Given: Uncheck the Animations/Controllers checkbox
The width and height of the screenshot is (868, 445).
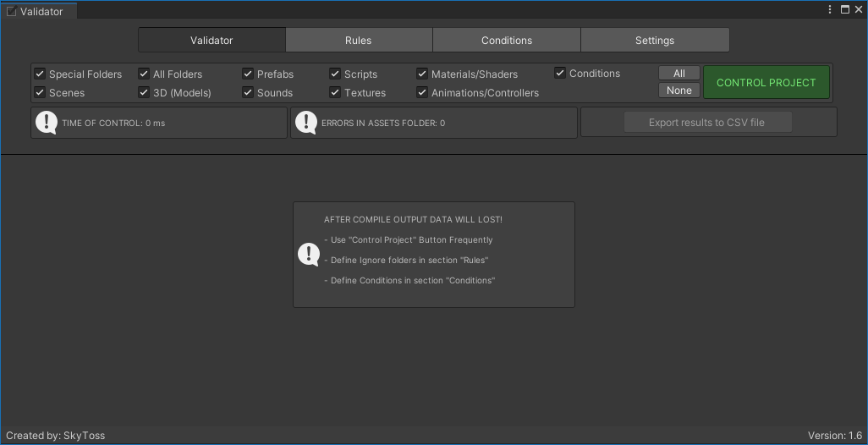Looking at the screenshot, I should [x=422, y=92].
